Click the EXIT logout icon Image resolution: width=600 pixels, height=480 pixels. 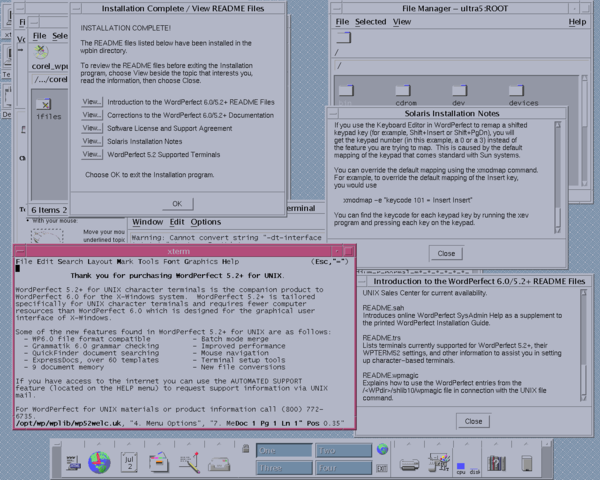point(382,468)
